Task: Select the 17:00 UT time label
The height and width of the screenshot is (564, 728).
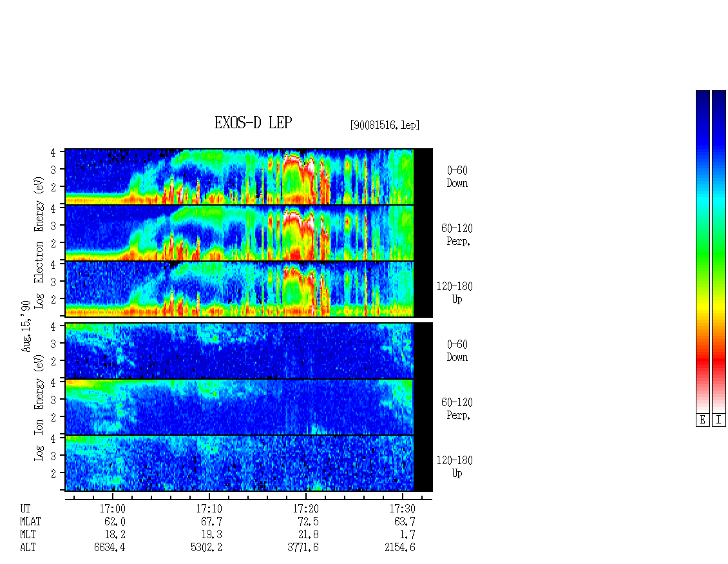Action: coord(112,509)
